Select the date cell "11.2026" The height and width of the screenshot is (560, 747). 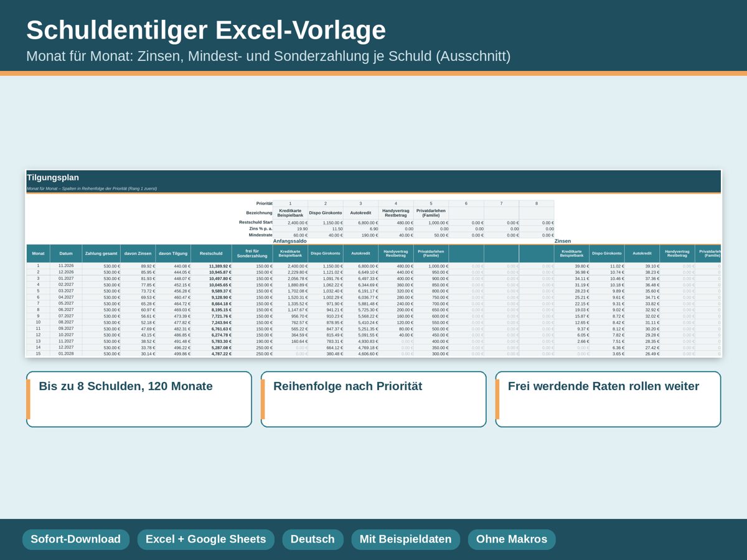tap(66, 266)
